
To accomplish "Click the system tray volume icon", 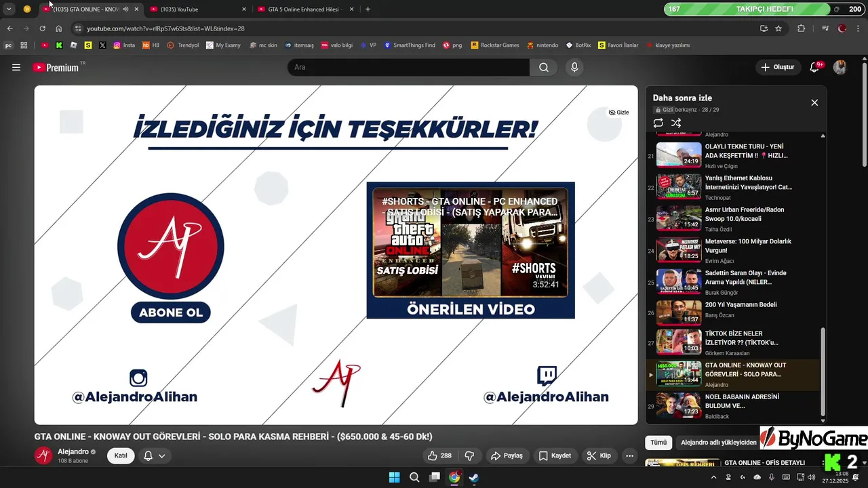I will pyautogui.click(x=812, y=477).
